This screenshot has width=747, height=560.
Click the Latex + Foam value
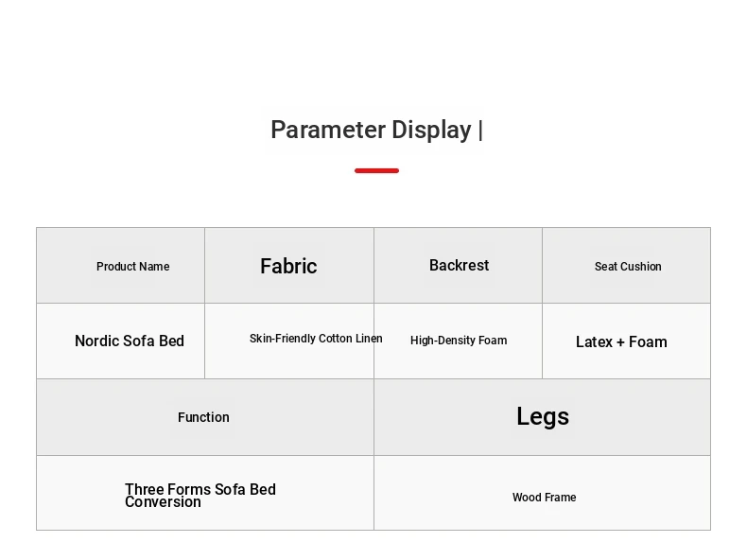click(x=621, y=342)
